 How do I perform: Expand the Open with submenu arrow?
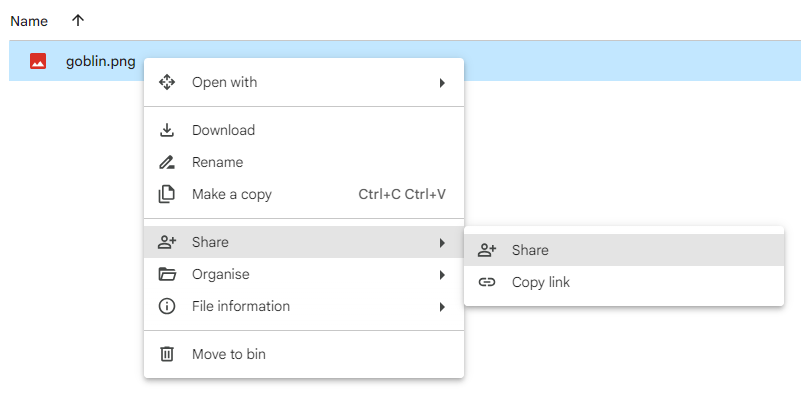coord(441,83)
